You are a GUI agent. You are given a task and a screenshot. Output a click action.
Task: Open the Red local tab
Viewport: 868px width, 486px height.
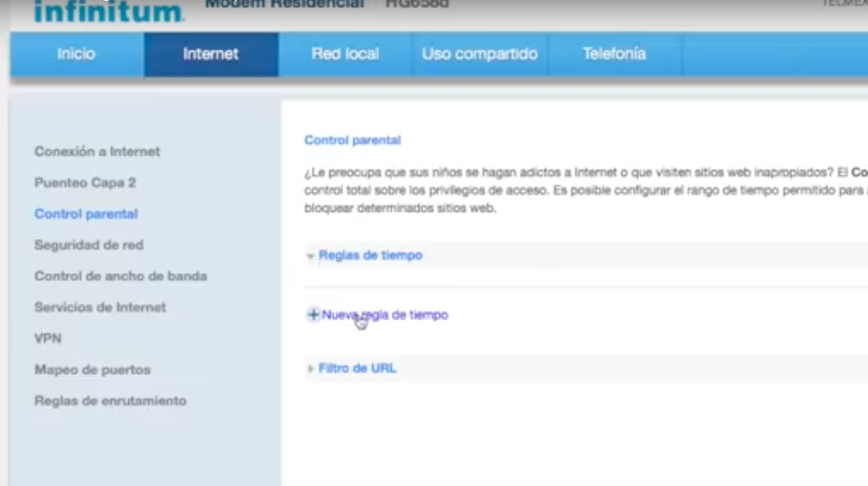point(345,54)
